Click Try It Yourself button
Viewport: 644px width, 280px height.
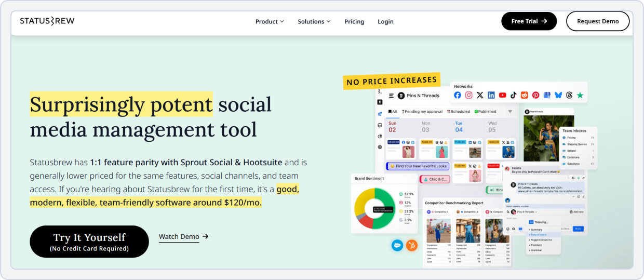point(89,242)
